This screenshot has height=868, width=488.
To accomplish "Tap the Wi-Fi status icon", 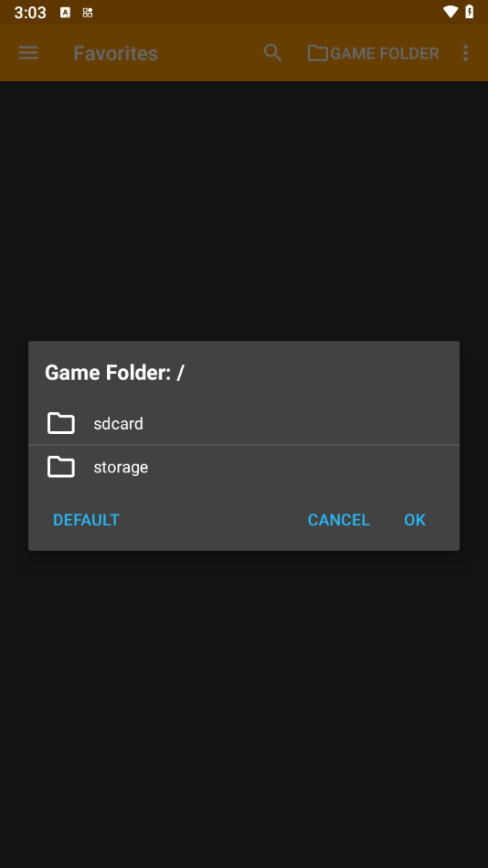I will (451, 12).
